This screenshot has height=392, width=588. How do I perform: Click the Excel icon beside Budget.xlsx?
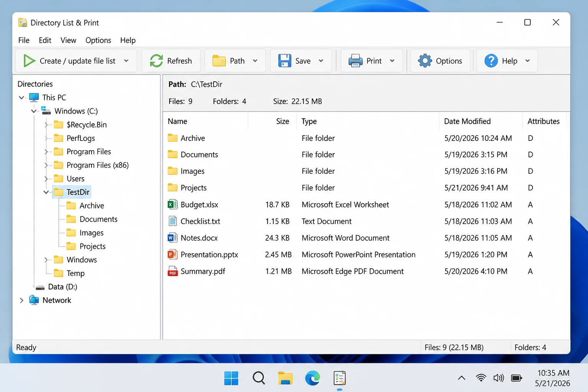(x=173, y=204)
